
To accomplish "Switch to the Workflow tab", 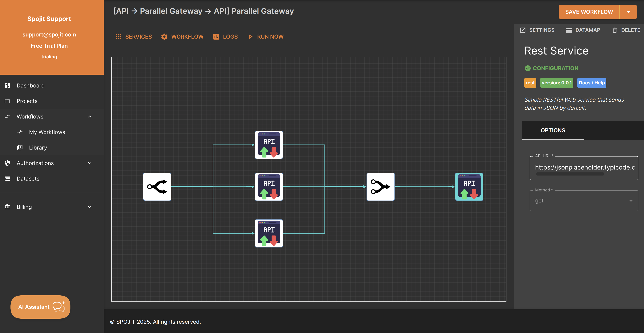I will coord(182,37).
